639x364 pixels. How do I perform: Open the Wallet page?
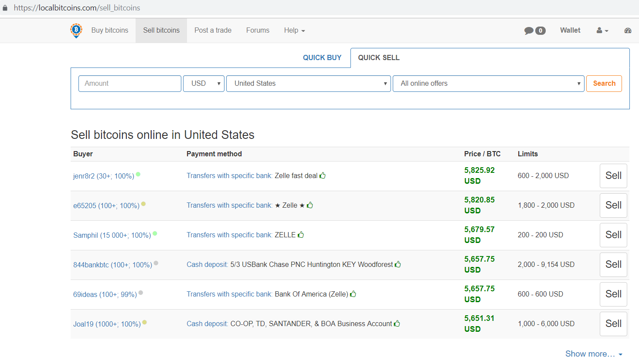click(570, 30)
